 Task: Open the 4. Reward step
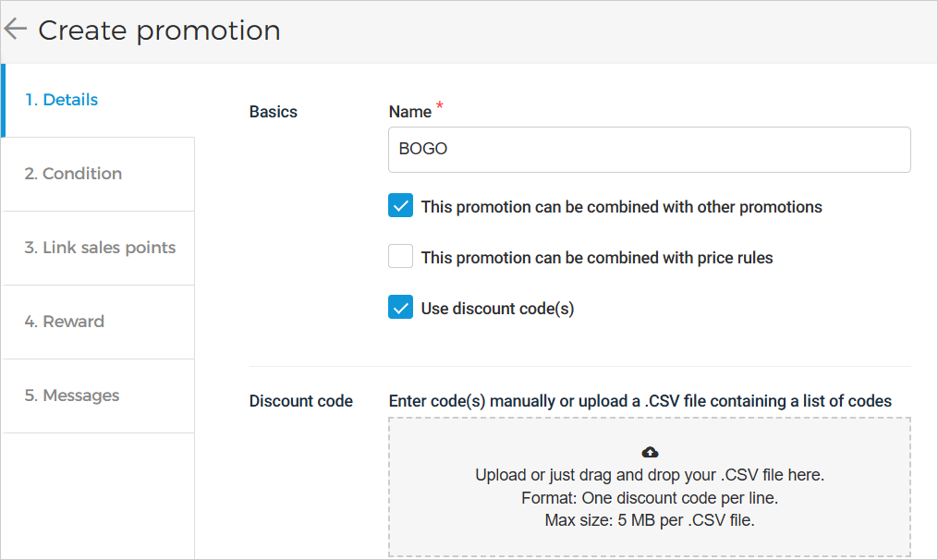tap(64, 322)
